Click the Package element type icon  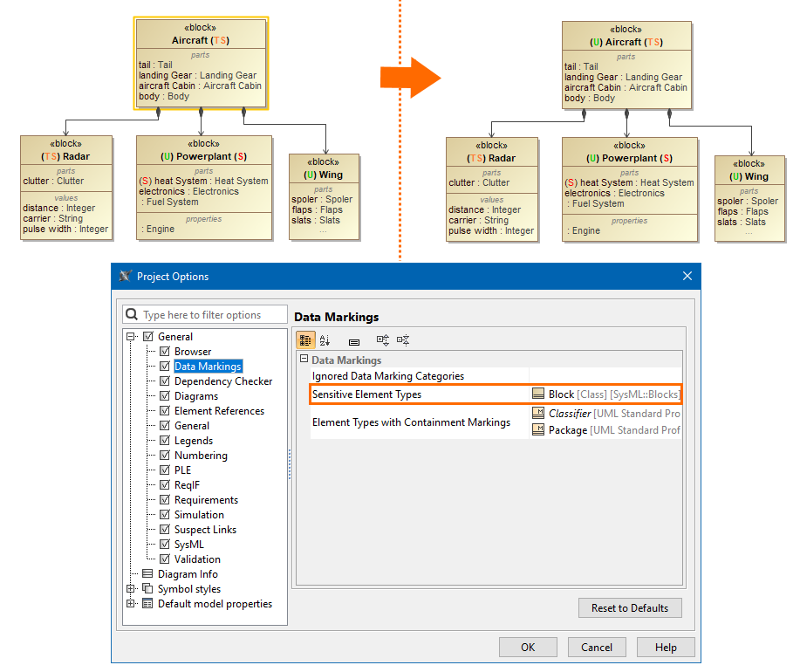click(538, 429)
